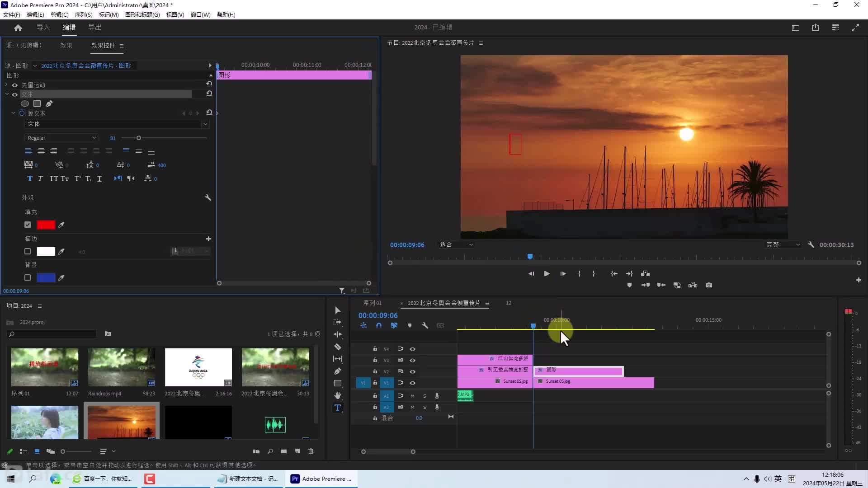Click the add stroke plus button
Screen dimensions: 868x488
[208, 239]
